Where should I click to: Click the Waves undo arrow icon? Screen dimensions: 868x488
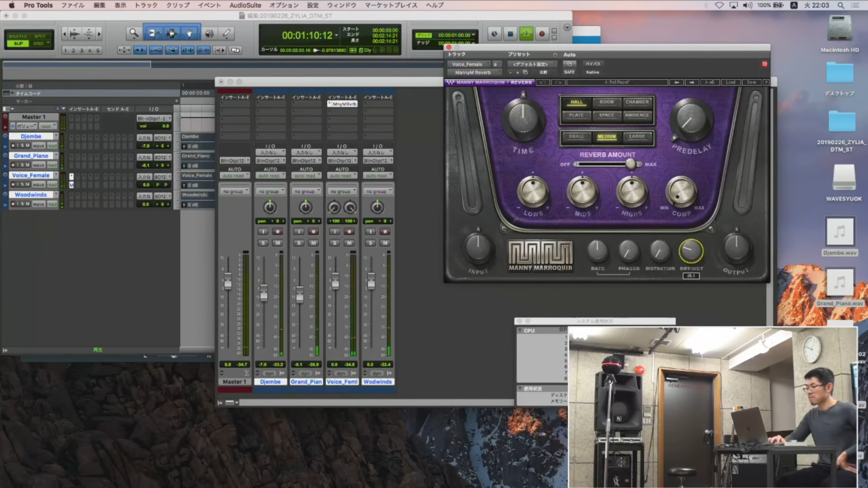(543, 82)
